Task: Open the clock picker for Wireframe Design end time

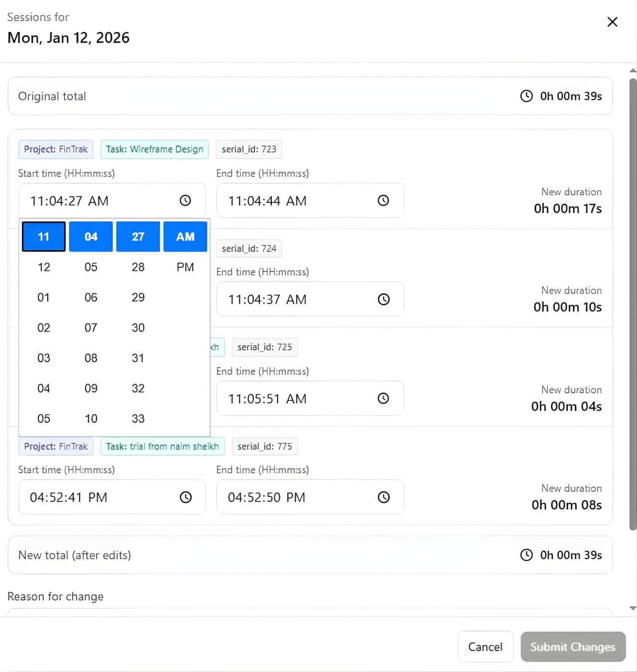Action: (383, 200)
